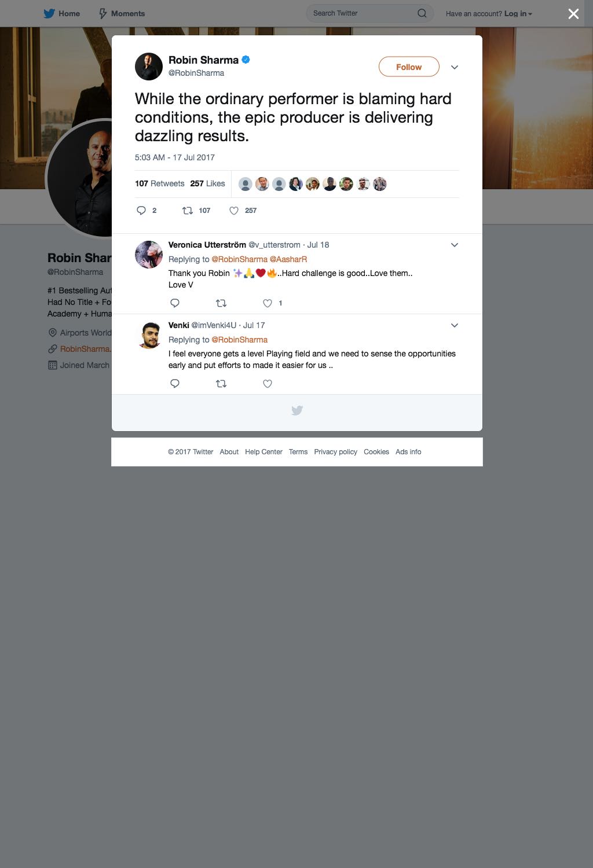The image size is (593, 868).
Task: Click the Twitter bird icon below replies
Action: pyautogui.click(x=297, y=411)
